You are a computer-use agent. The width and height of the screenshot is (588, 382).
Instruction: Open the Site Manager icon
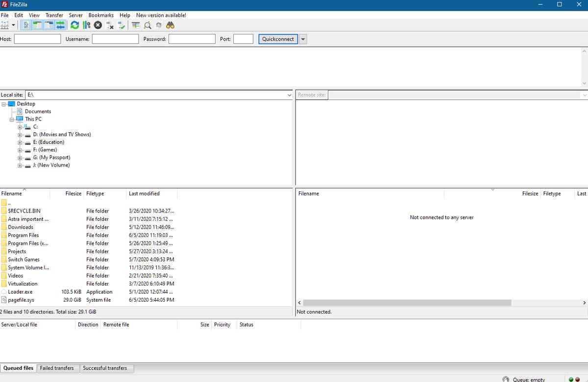click(5, 25)
